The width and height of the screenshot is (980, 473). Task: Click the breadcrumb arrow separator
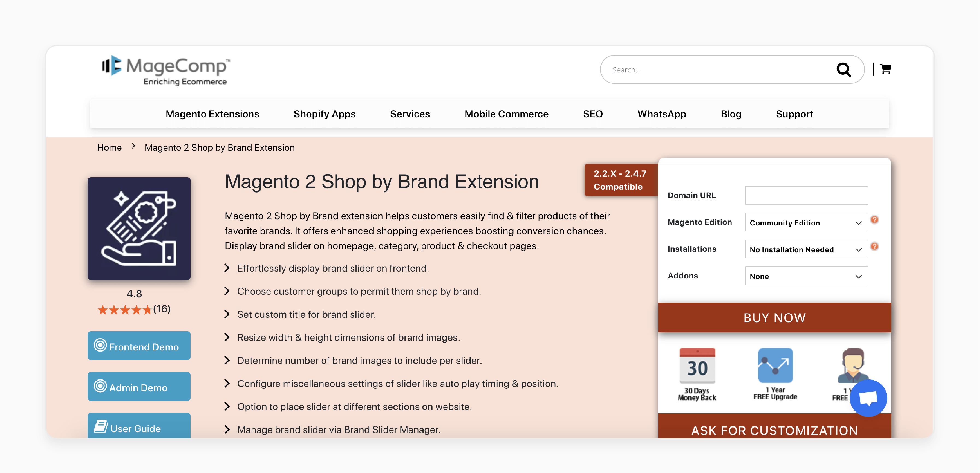click(133, 146)
